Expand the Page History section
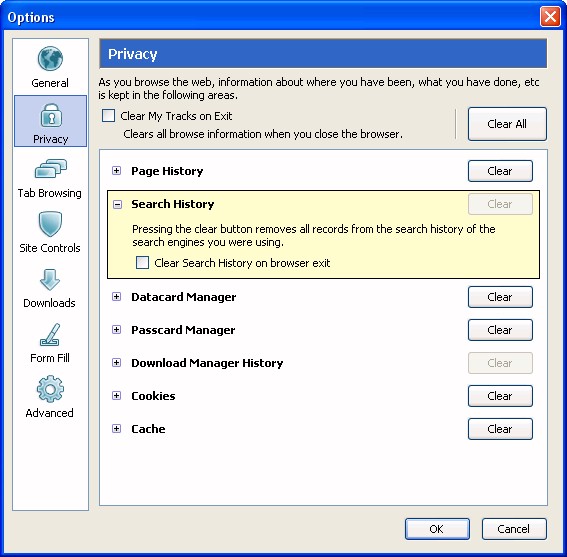Viewport: 567px width, 557px height. pyautogui.click(x=116, y=171)
